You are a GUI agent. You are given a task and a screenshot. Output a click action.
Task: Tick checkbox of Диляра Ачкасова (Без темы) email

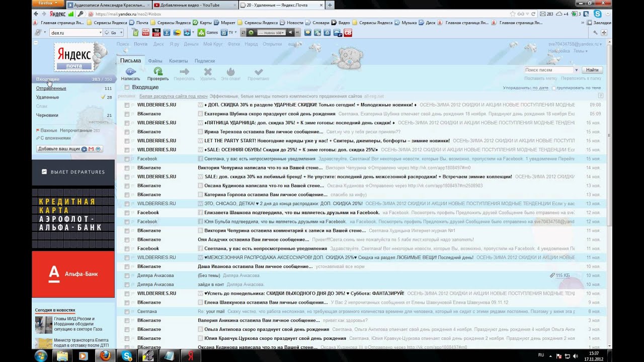pyautogui.click(x=127, y=276)
